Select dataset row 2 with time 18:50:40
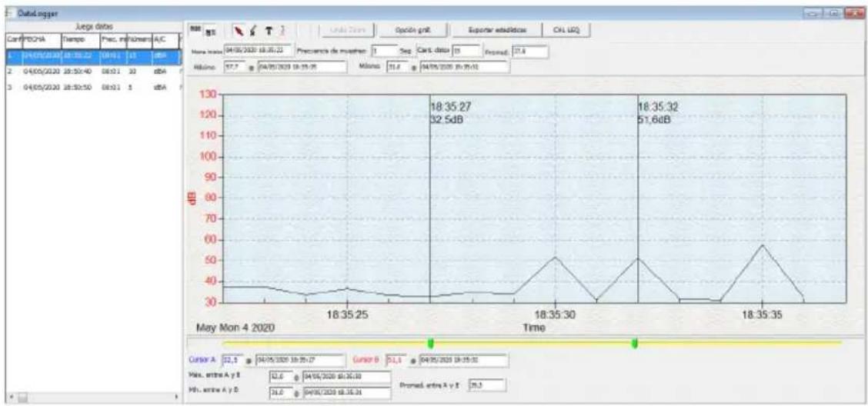The image size is (868, 406). click(x=93, y=72)
